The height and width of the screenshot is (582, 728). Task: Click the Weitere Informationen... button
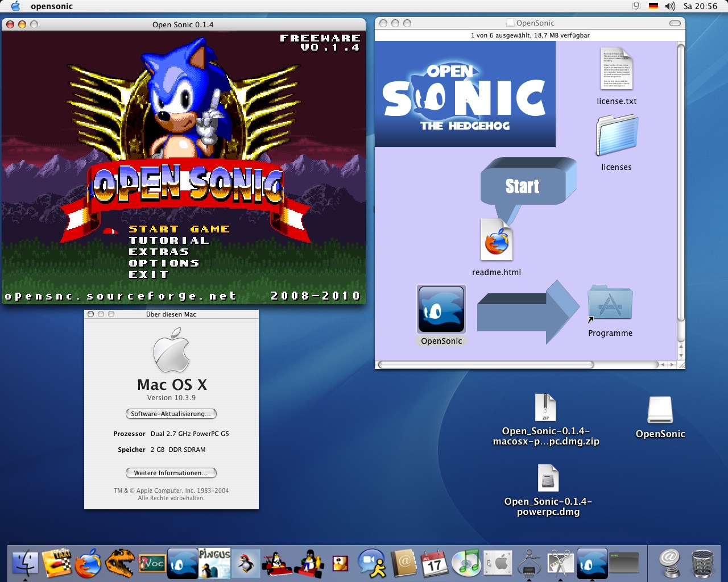pos(171,473)
